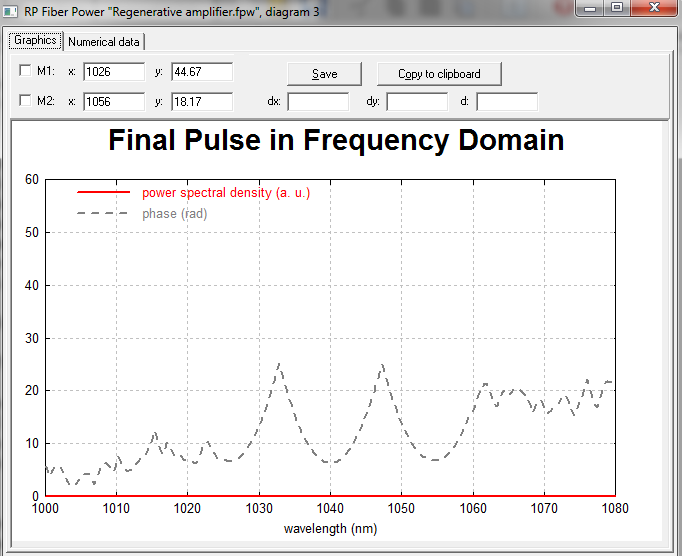The width and height of the screenshot is (682, 556).
Task: Enable the M1 marker checkbox
Action: point(25,70)
